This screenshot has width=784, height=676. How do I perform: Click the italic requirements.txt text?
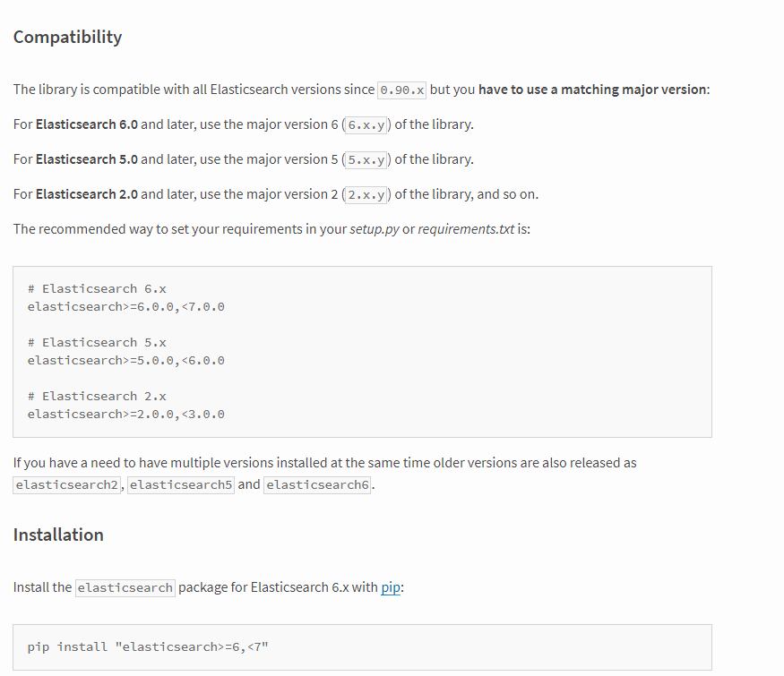466,229
